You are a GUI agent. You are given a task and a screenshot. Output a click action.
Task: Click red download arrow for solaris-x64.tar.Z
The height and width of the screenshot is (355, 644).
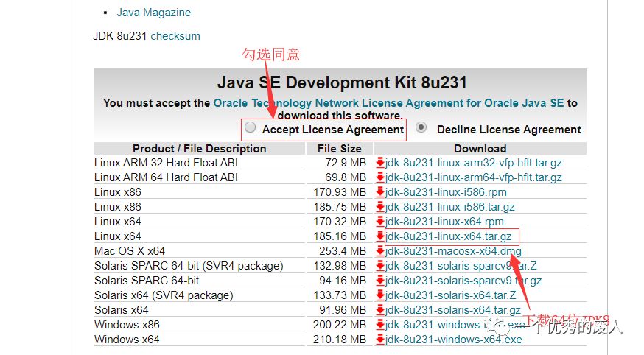point(380,295)
